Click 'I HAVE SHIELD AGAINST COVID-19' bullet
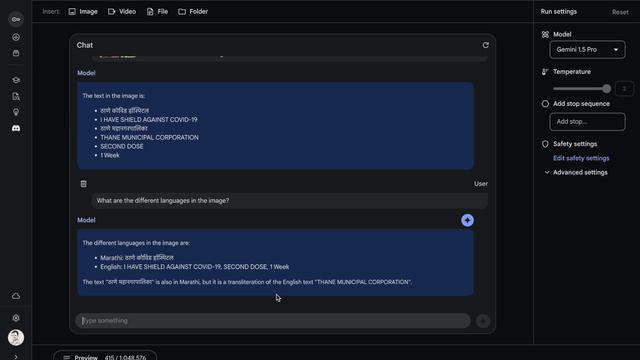The image size is (640, 360). (149, 120)
